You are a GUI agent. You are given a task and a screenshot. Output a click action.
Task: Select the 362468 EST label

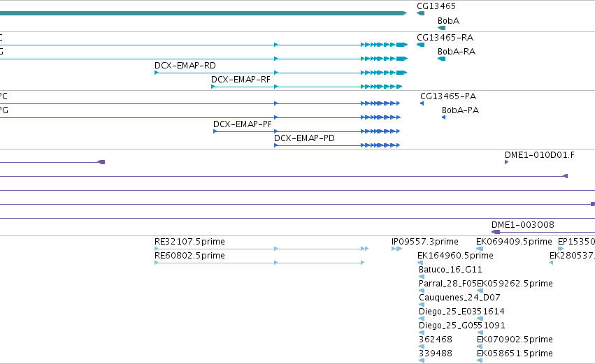point(436,340)
